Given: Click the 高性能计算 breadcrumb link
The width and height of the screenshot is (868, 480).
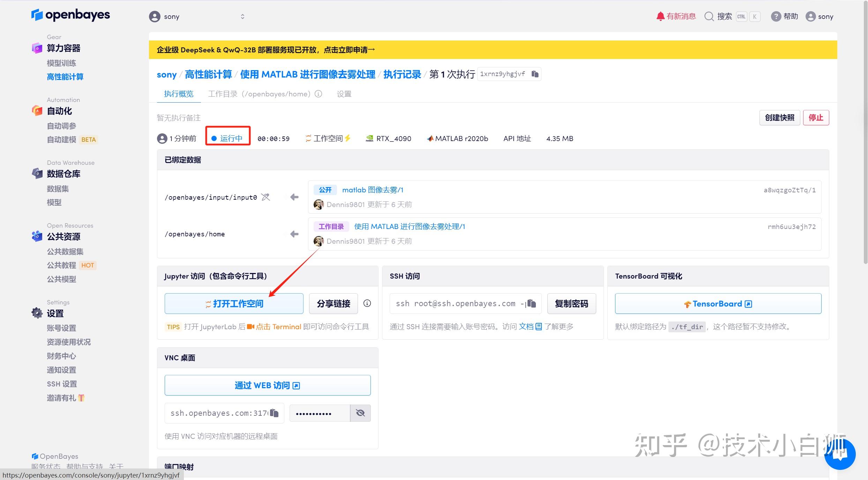Looking at the screenshot, I should pyautogui.click(x=208, y=74).
